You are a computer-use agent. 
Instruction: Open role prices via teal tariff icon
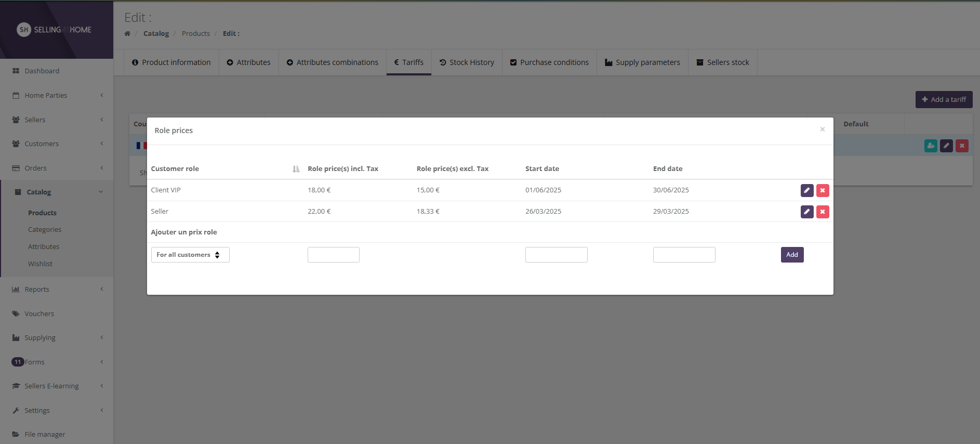coord(930,146)
